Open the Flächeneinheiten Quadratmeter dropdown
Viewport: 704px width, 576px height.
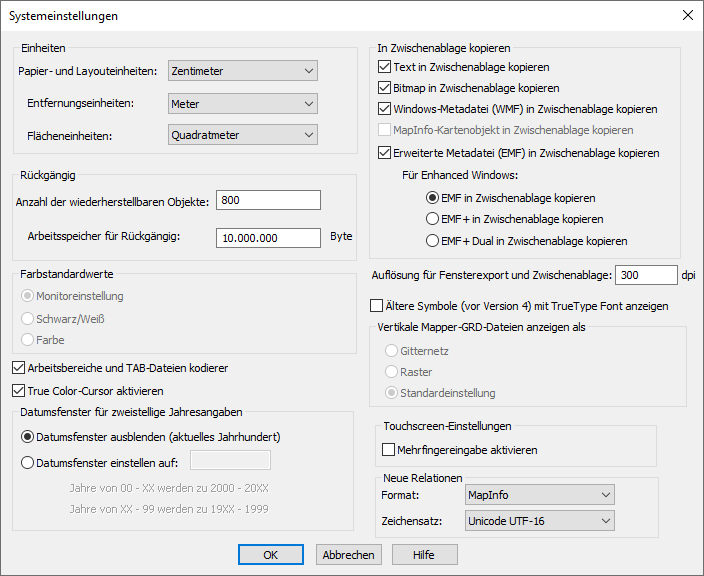[x=243, y=135]
